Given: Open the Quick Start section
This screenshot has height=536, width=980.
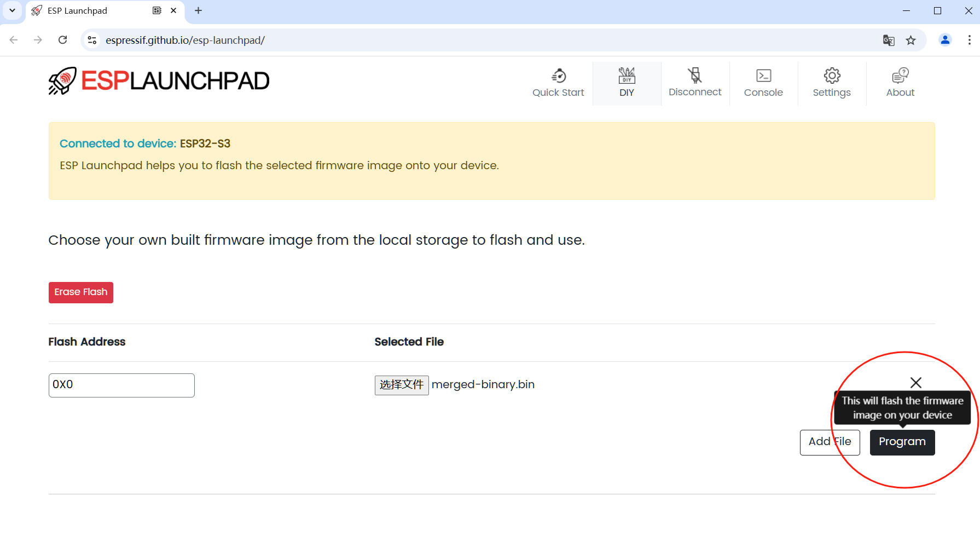Looking at the screenshot, I should click(x=558, y=83).
